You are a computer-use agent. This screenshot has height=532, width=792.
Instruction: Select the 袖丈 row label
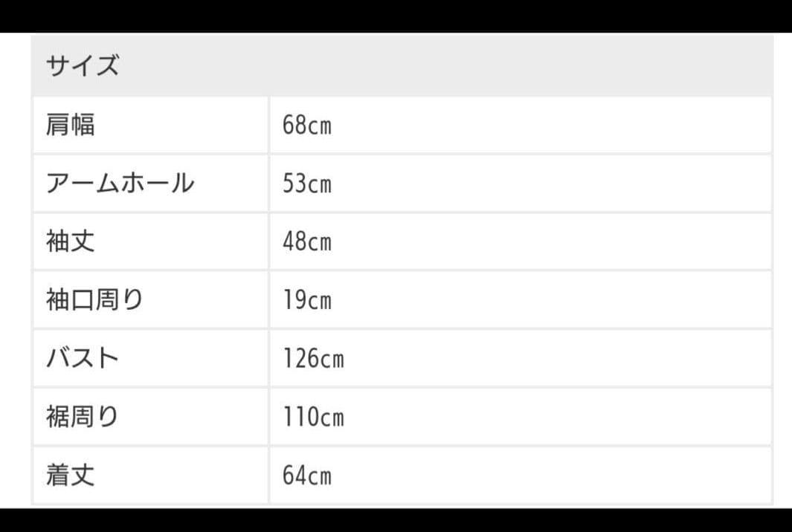click(71, 241)
